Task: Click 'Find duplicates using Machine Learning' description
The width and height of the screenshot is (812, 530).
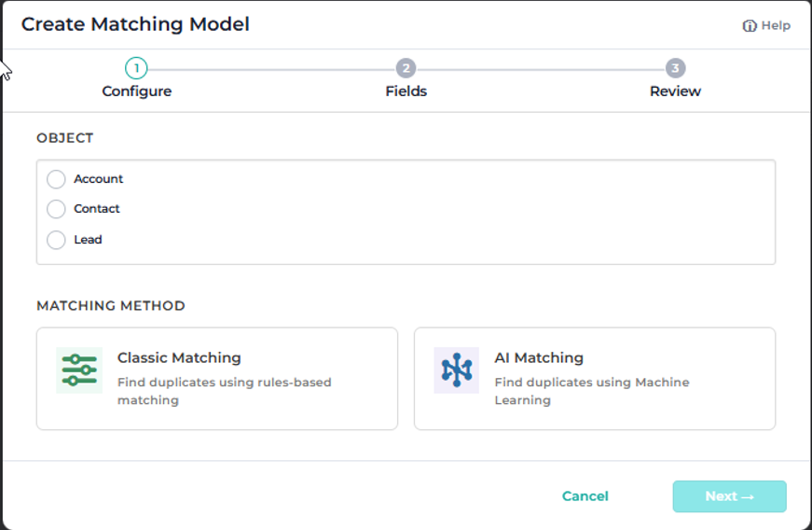Action: pyautogui.click(x=592, y=391)
